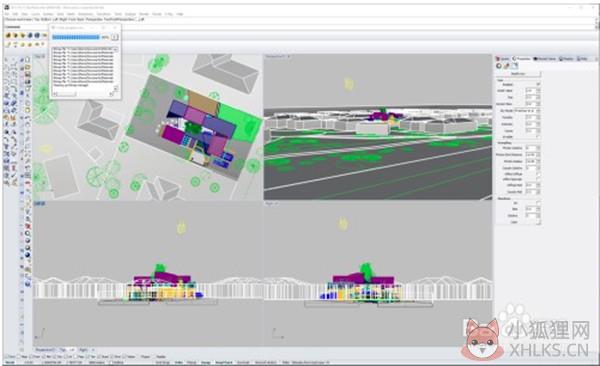
Task: Click the Photon Subdivs spinner arrows
Action: (538, 148)
